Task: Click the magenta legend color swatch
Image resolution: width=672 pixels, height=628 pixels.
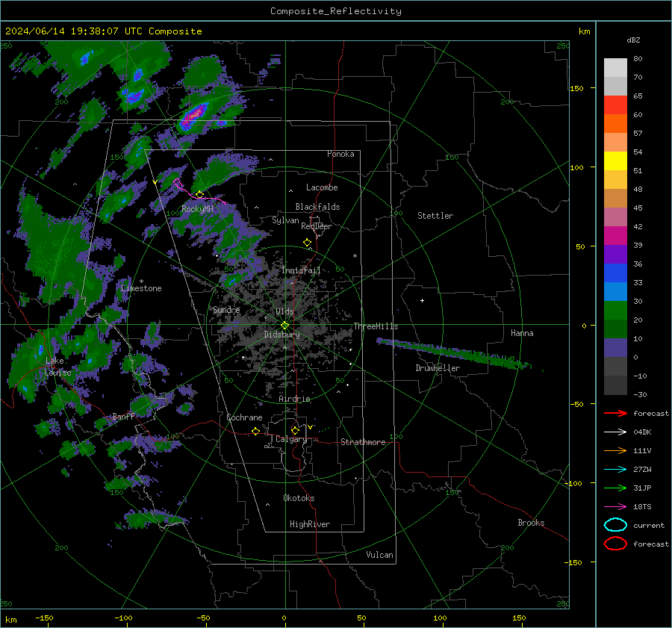Action: (615, 235)
